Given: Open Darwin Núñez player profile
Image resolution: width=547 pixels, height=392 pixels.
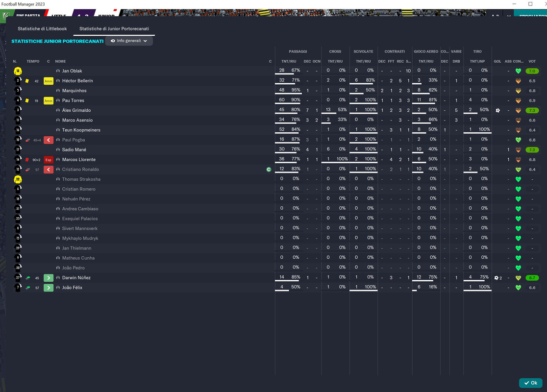Looking at the screenshot, I should point(76,278).
